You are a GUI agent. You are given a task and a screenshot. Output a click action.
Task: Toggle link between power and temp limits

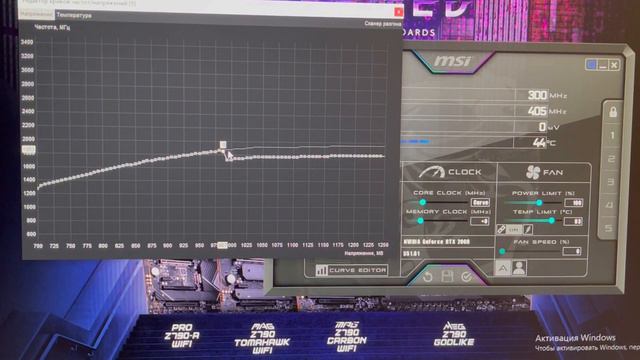501,229
